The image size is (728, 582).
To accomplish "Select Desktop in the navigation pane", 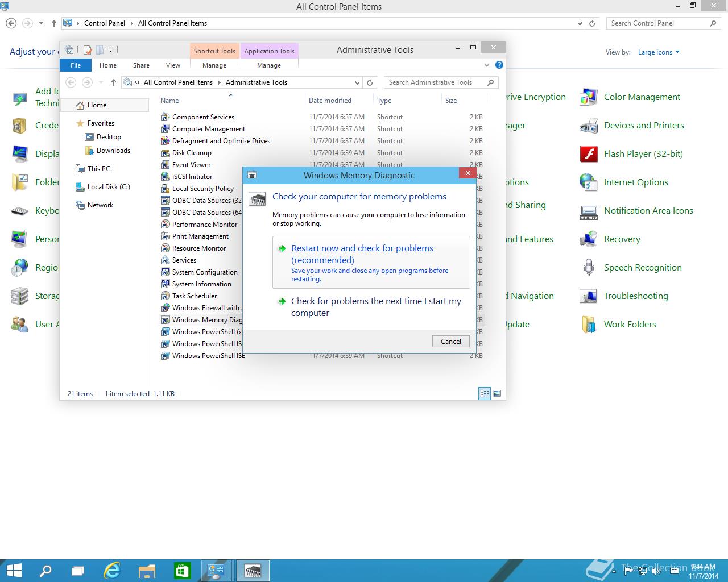I will [x=109, y=137].
